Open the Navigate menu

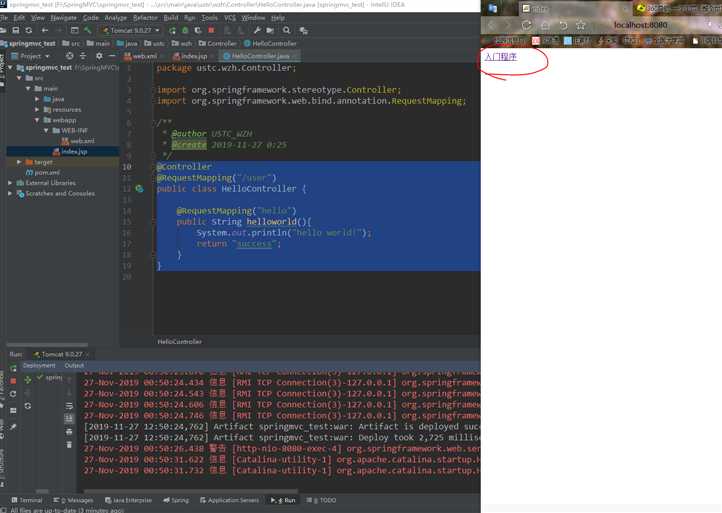(x=64, y=18)
